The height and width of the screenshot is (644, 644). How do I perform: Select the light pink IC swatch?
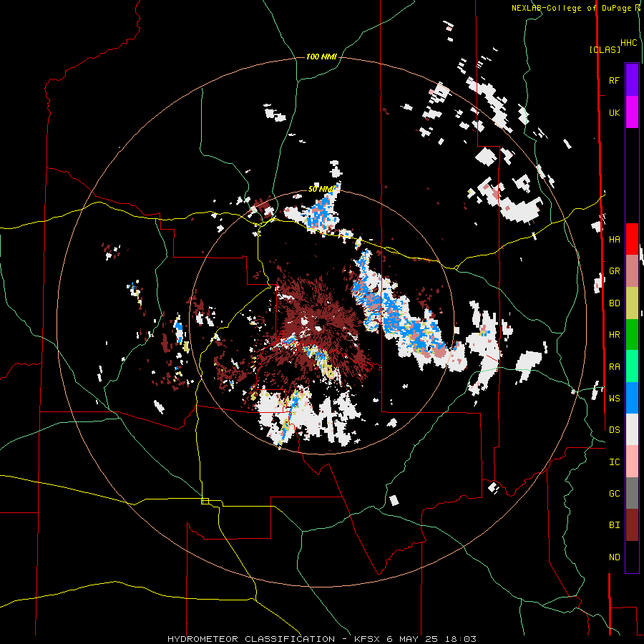pos(632,462)
